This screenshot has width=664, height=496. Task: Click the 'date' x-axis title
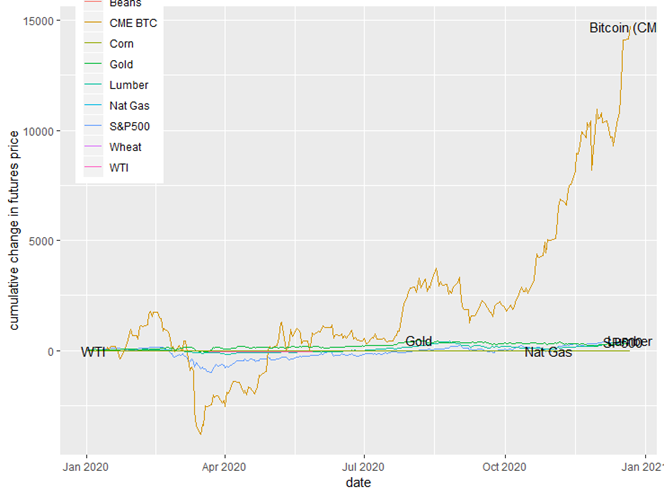(358, 483)
